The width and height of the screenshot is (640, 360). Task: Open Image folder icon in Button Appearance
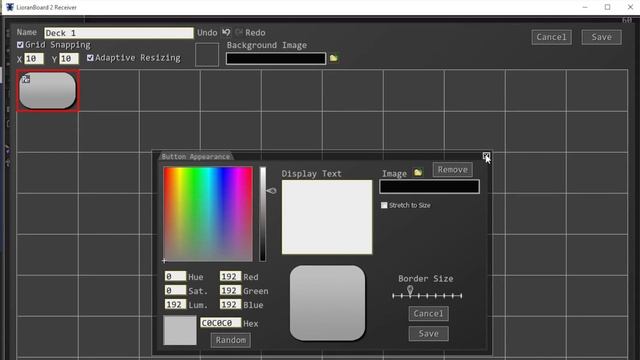click(x=418, y=173)
